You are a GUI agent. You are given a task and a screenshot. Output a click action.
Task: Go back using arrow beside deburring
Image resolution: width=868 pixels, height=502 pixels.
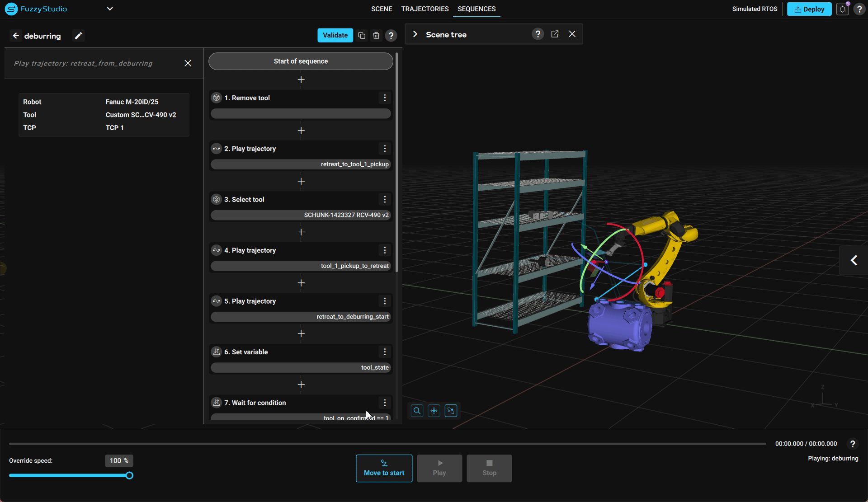click(x=16, y=36)
